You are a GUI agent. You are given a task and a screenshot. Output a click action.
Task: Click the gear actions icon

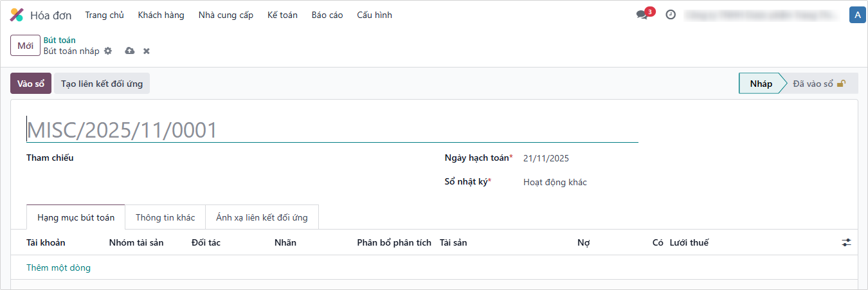point(108,51)
